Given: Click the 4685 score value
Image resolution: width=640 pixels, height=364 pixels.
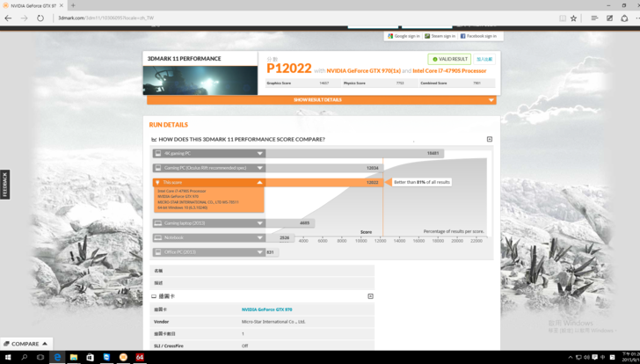Looking at the screenshot, I should pos(304,223).
